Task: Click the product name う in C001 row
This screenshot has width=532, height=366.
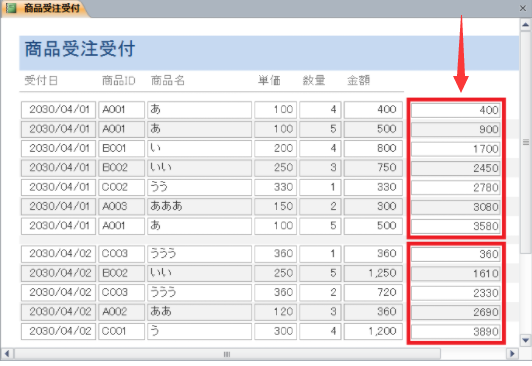Action: pyautogui.click(x=200, y=331)
